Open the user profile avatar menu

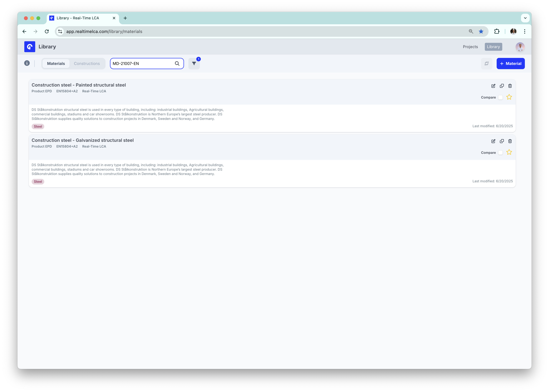click(x=520, y=47)
